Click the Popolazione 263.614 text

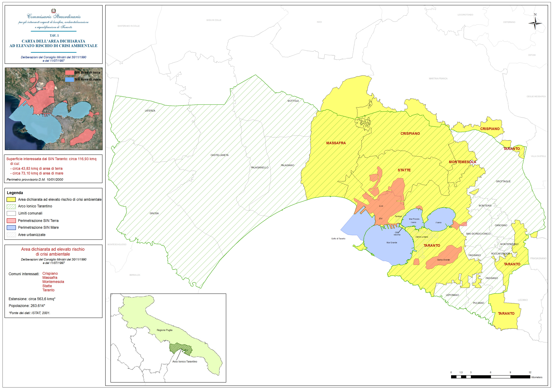(x=27, y=306)
